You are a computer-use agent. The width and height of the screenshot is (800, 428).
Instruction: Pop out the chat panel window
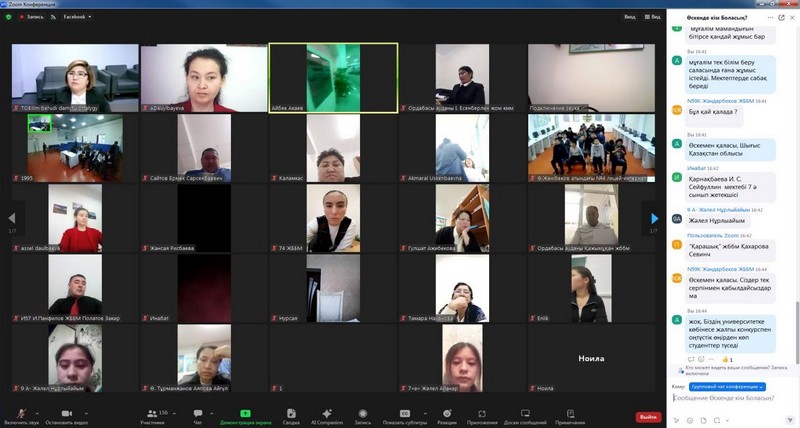781,17
